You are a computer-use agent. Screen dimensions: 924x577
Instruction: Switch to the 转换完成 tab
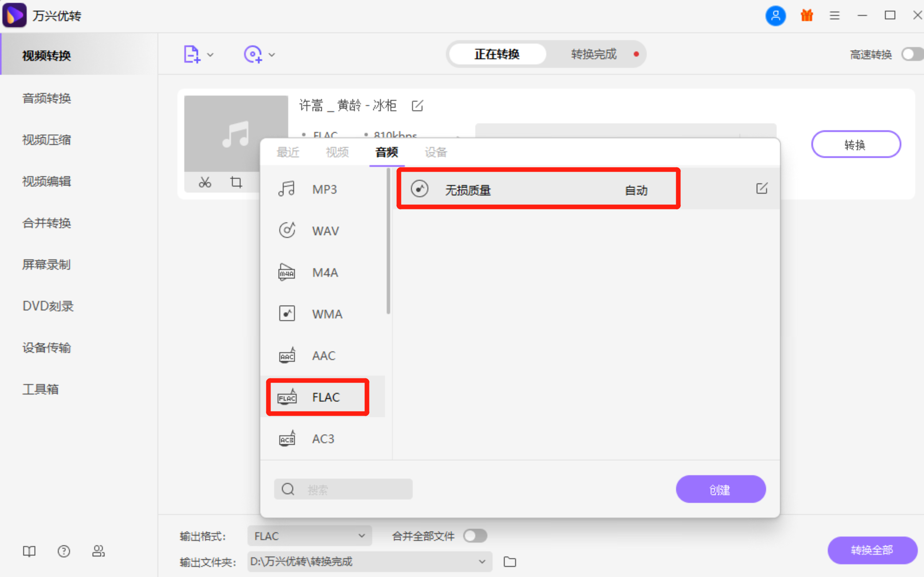593,54
